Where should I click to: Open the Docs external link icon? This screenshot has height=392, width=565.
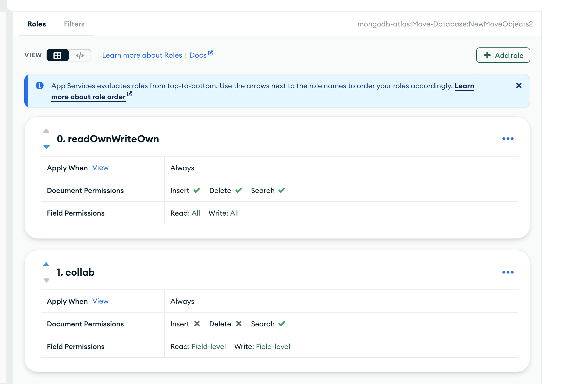[210, 53]
